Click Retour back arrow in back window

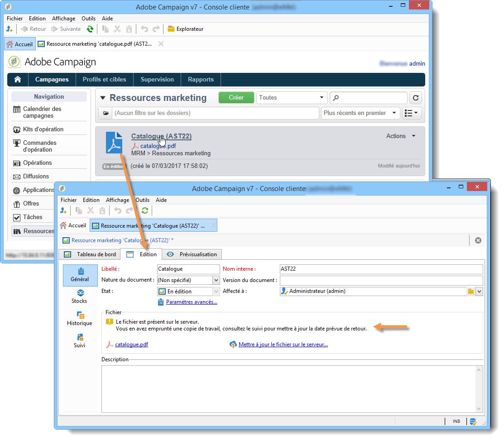[34, 29]
